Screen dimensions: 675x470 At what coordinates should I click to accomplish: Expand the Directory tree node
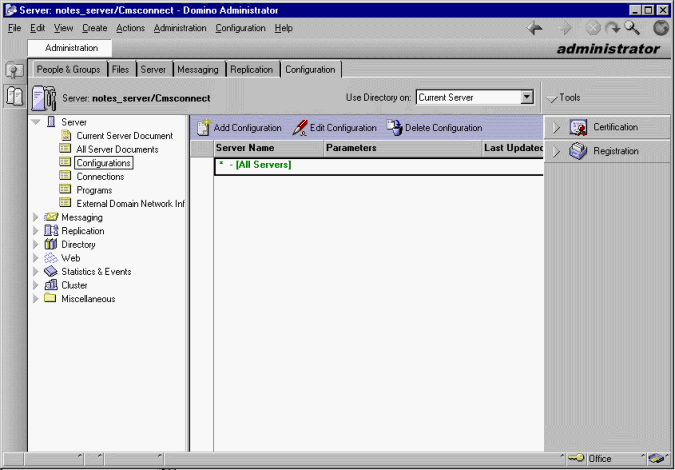[x=36, y=244]
